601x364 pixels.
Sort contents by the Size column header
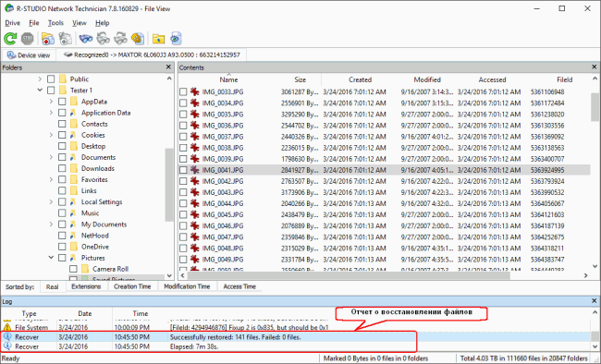pos(300,79)
